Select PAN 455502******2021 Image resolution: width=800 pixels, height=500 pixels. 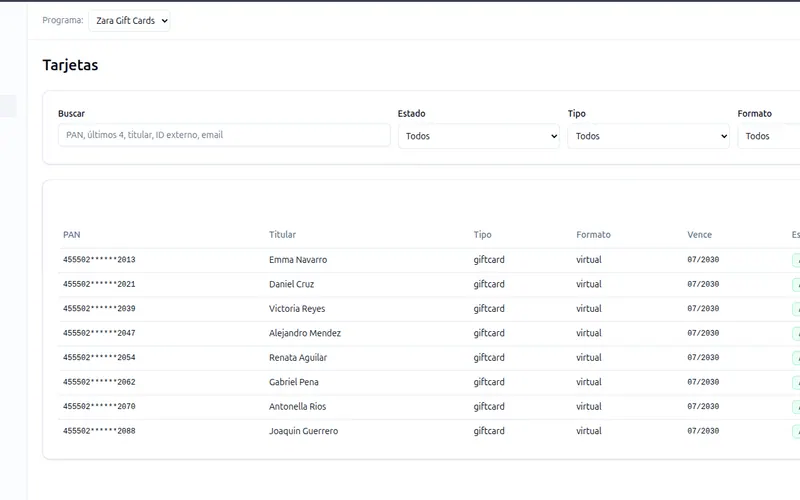coord(99,284)
